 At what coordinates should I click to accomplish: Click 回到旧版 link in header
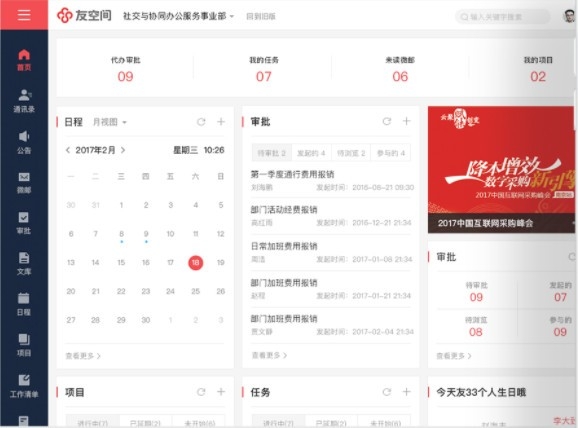point(261,17)
